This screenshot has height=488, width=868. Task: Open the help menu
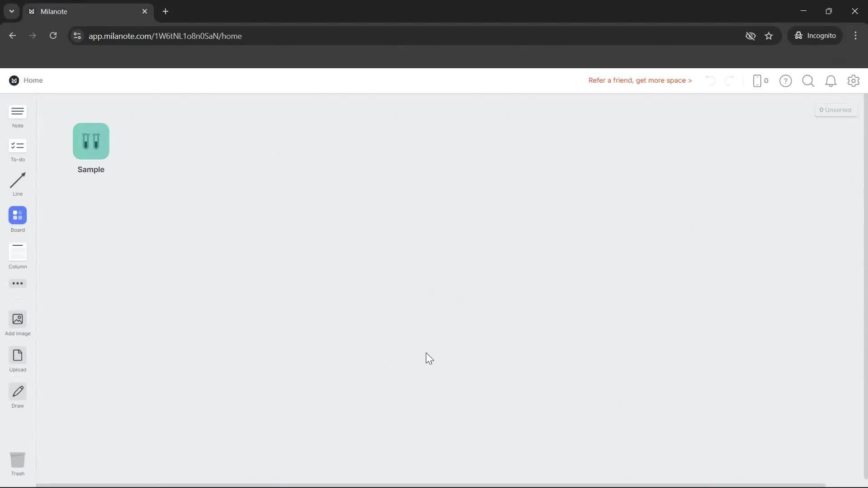click(x=786, y=80)
